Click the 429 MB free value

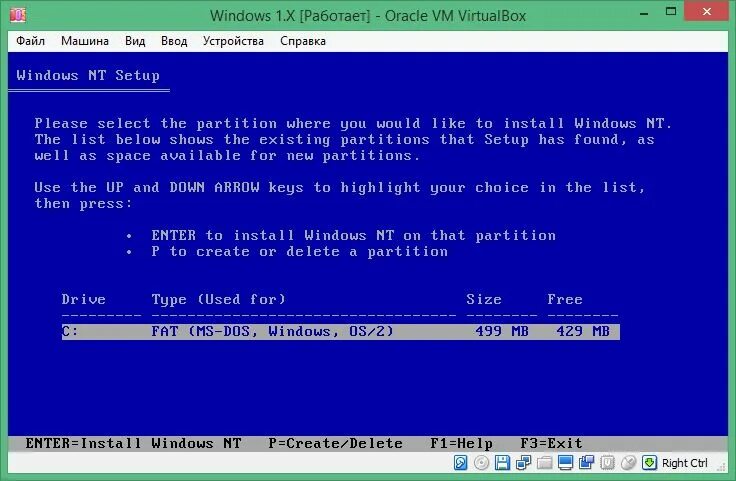[x=583, y=332]
